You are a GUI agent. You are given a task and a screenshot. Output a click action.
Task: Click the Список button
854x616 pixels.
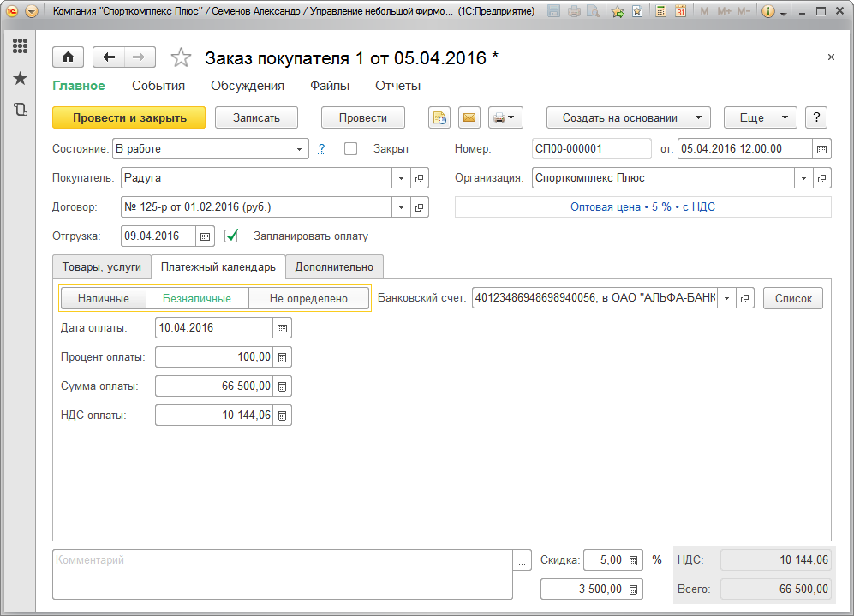(793, 298)
